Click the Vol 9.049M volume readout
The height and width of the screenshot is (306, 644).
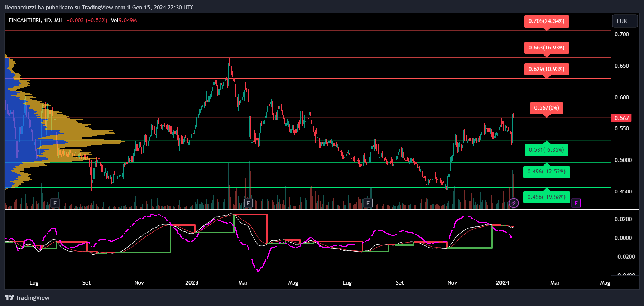click(x=124, y=20)
